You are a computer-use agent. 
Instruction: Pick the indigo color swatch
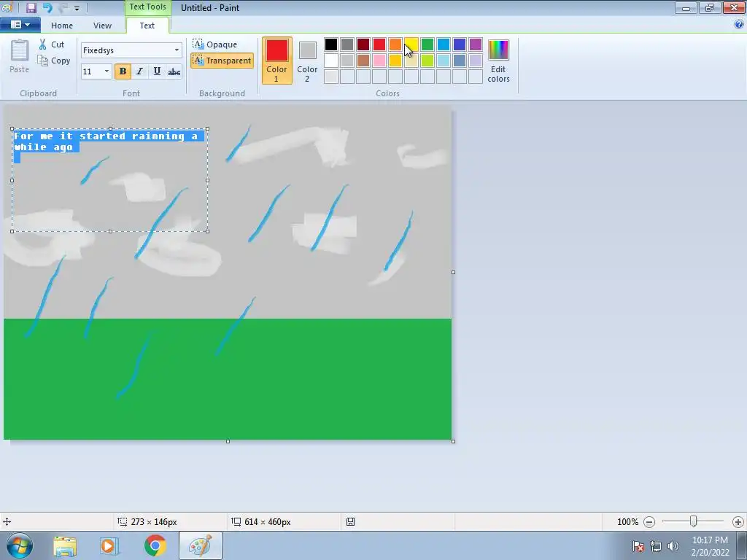460,44
